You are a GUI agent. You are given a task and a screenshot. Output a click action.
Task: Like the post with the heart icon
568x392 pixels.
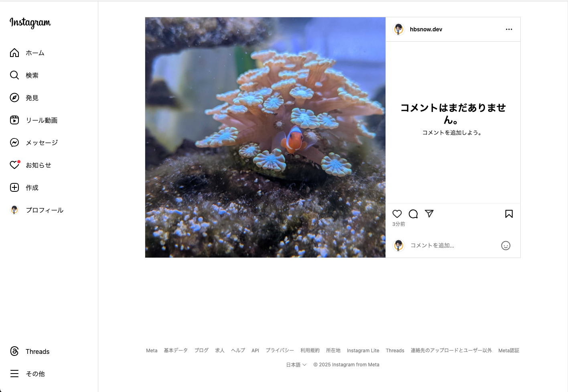397,214
